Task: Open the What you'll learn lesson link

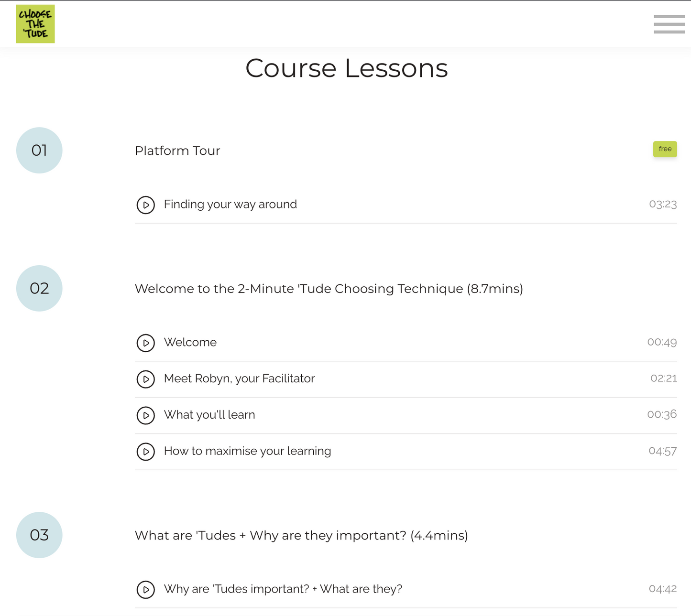Action: pos(209,415)
